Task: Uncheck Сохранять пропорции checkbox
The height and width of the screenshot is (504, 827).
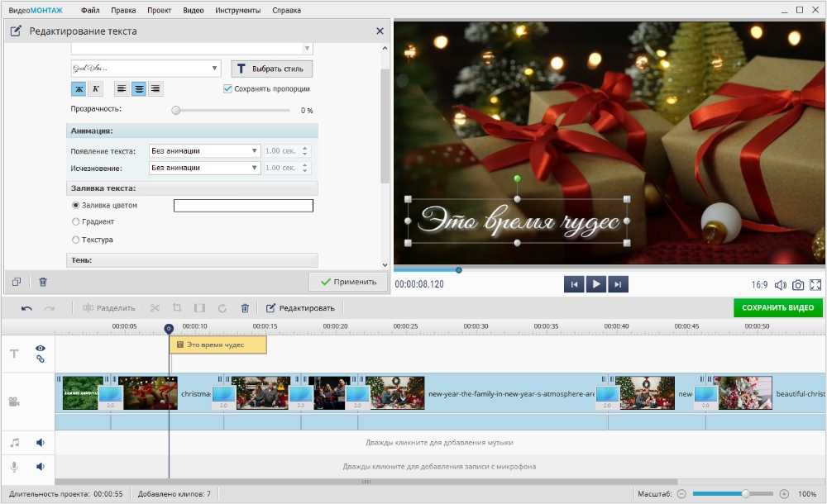Action: click(x=227, y=89)
